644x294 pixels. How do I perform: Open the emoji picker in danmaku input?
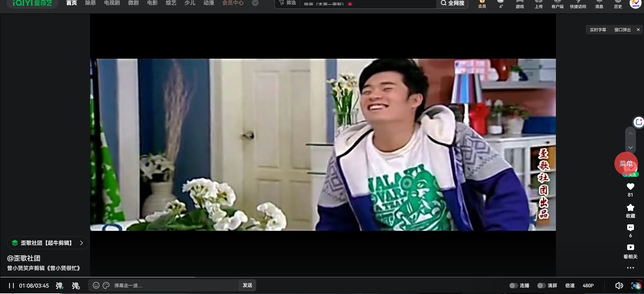click(x=96, y=285)
